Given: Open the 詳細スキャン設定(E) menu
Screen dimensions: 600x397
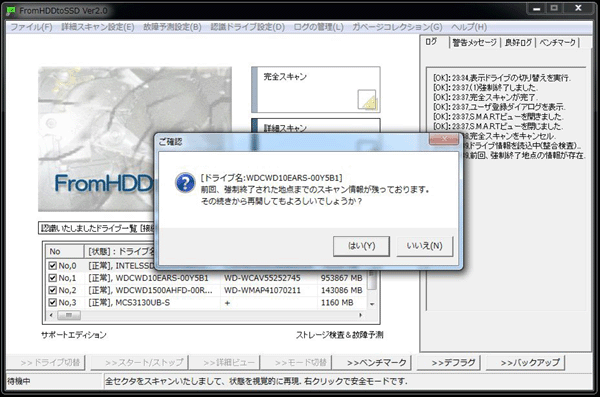Looking at the screenshot, I should tap(98, 27).
